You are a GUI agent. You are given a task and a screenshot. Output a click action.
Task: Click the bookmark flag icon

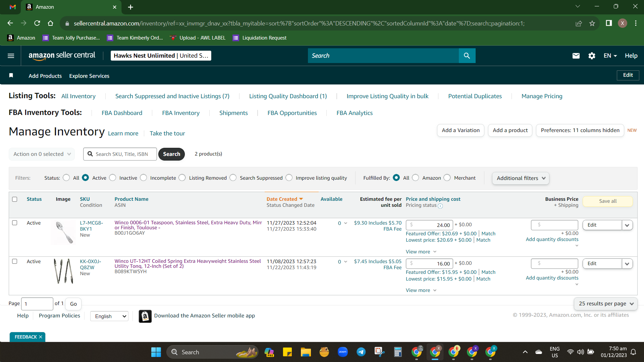coord(11,75)
